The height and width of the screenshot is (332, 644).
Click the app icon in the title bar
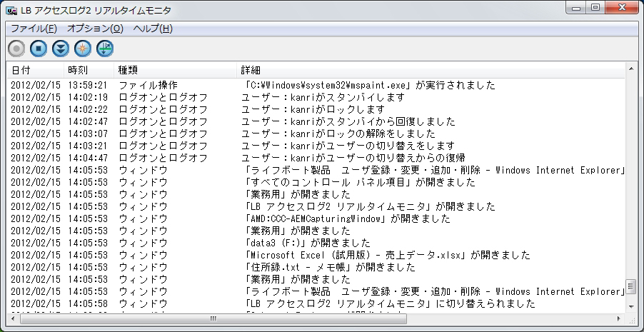(12, 9)
